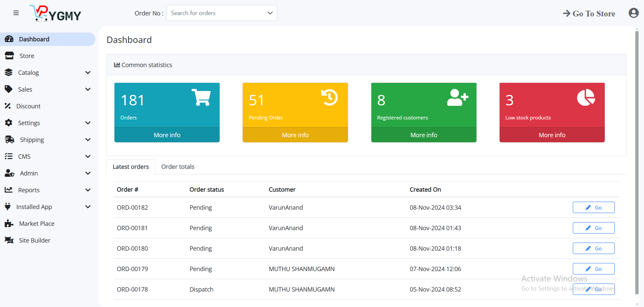Click the PYGMY logo

(x=55, y=13)
